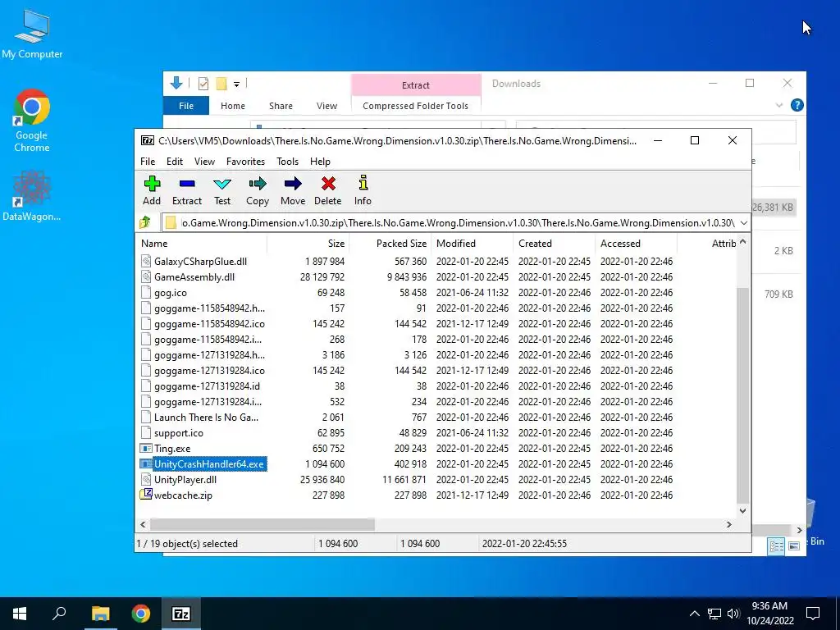
Task: Select the Ting.exe file icon
Action: [146, 449]
